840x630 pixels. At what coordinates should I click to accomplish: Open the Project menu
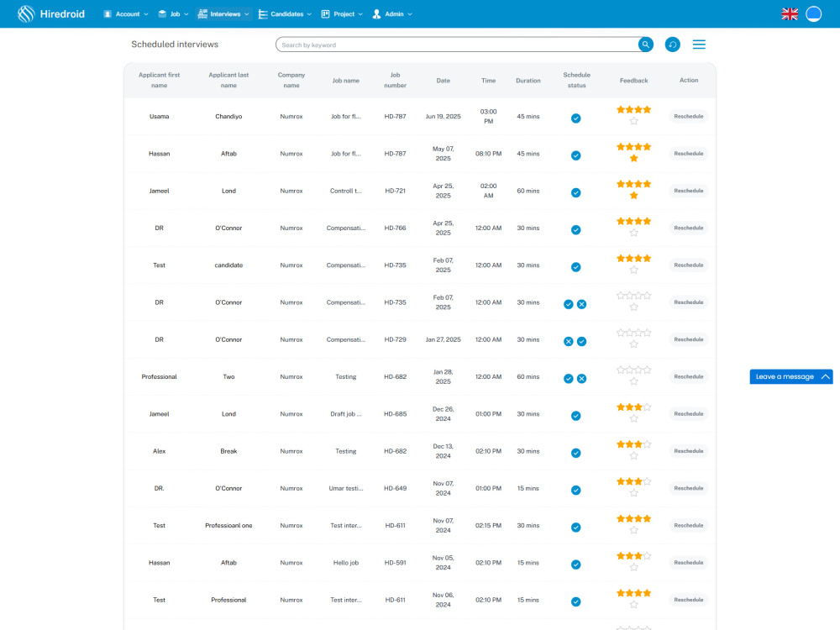tap(342, 14)
